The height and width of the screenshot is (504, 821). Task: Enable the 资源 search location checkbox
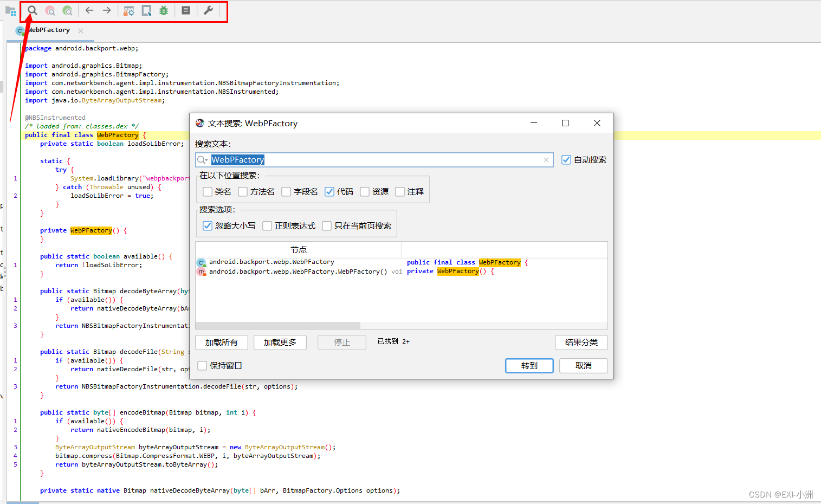(x=365, y=192)
